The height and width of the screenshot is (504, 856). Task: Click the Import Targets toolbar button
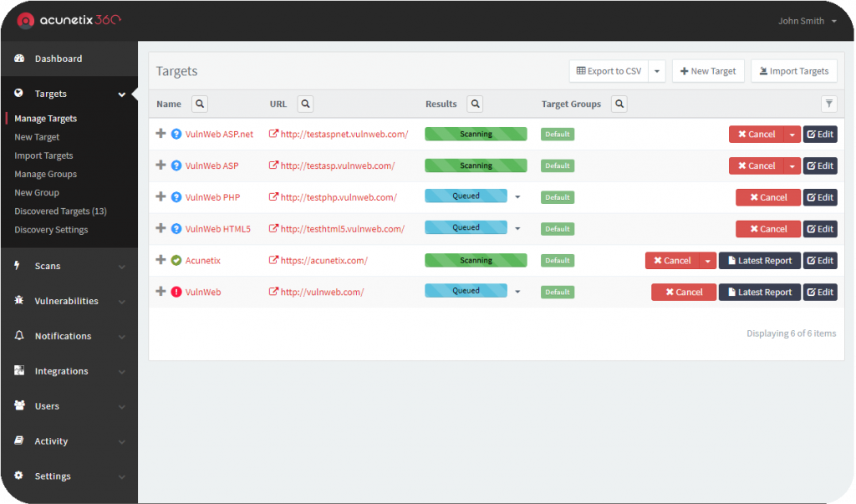click(794, 72)
